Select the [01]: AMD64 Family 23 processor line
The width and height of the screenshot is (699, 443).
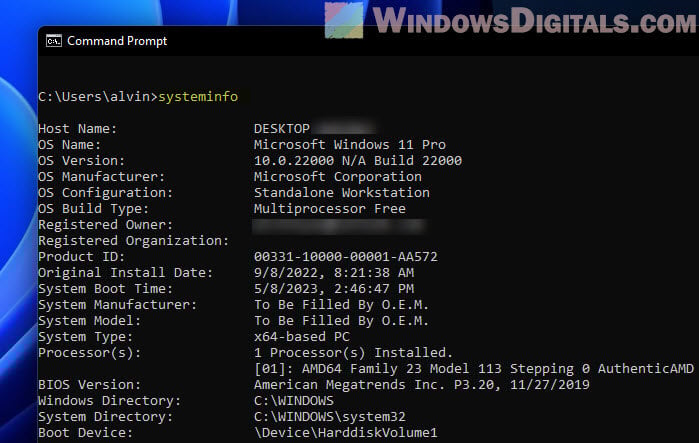click(x=474, y=369)
